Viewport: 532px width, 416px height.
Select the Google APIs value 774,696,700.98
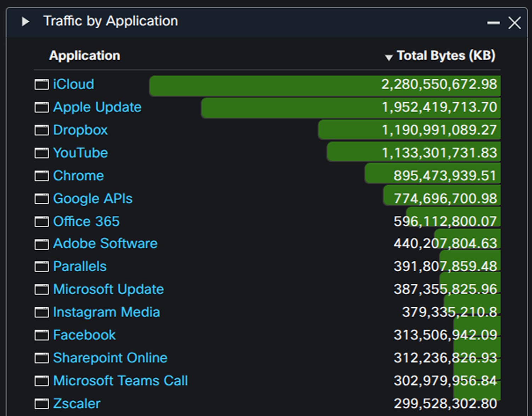(x=445, y=198)
